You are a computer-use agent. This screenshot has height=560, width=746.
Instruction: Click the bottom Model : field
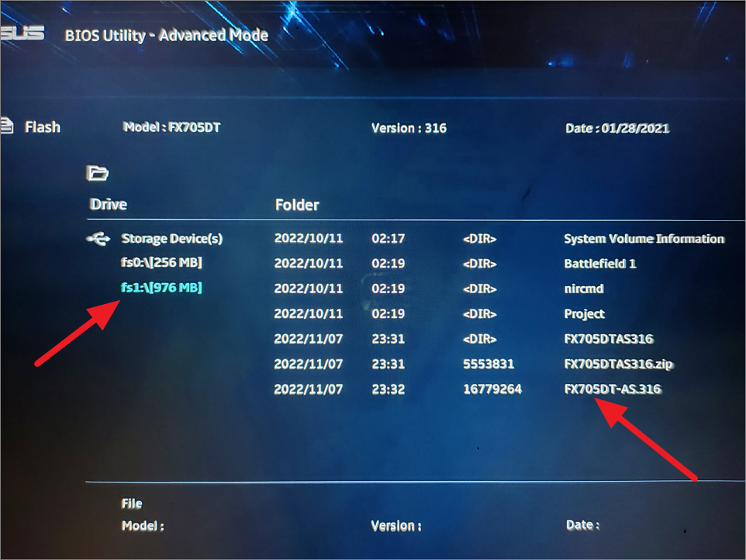(x=143, y=526)
